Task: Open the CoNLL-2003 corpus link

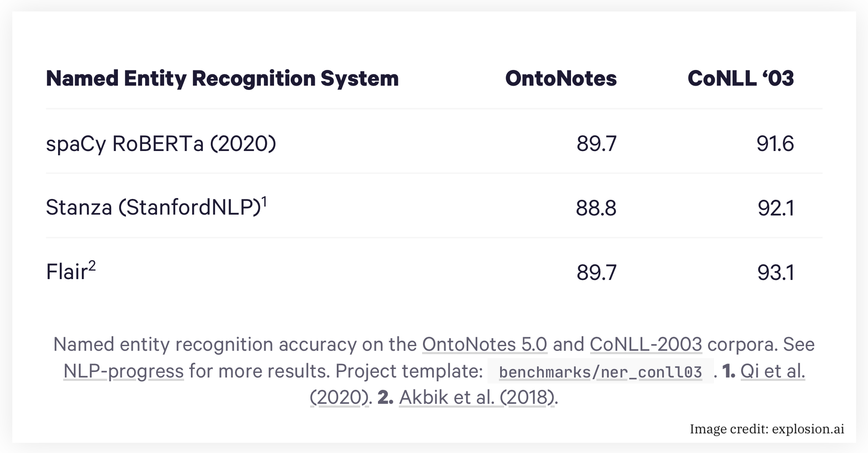Action: pos(645,344)
